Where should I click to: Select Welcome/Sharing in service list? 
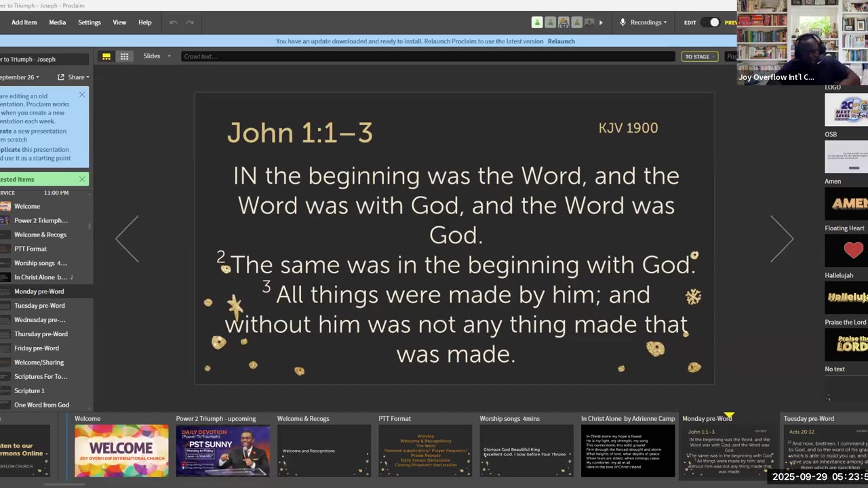coord(45,363)
